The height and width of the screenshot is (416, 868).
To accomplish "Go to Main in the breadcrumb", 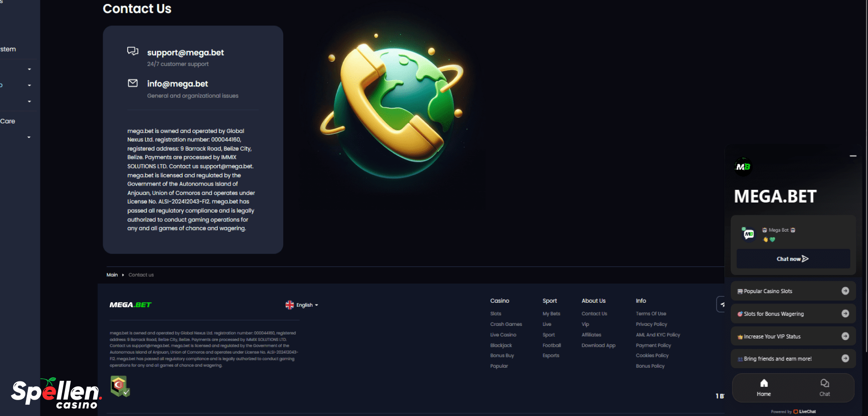I will [112, 275].
